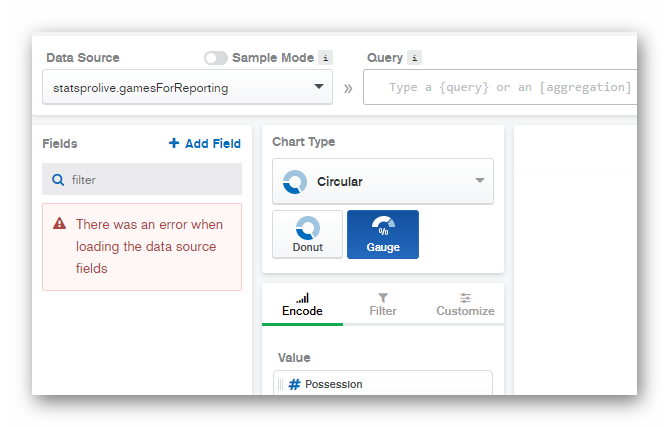Click the Sample Mode info icon
Screen dimensions: 669x427
pyautogui.click(x=325, y=58)
